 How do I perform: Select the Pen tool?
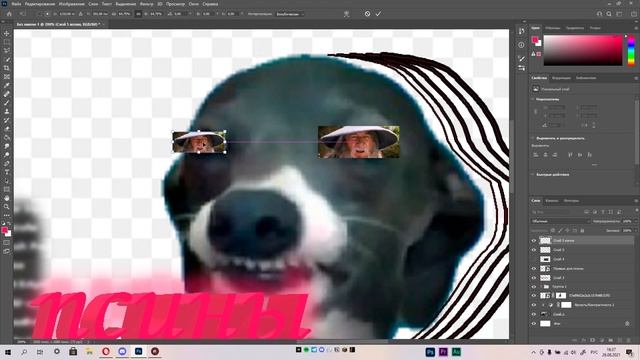point(7,163)
